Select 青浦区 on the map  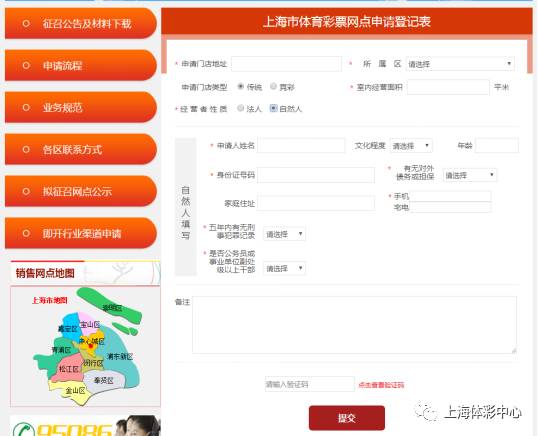(61, 350)
